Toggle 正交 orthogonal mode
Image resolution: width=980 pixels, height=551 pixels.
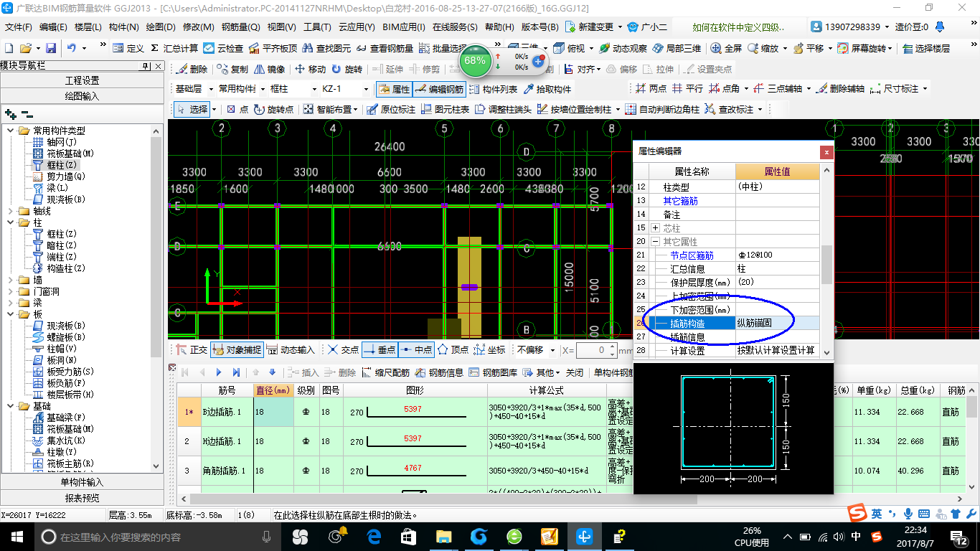point(191,350)
